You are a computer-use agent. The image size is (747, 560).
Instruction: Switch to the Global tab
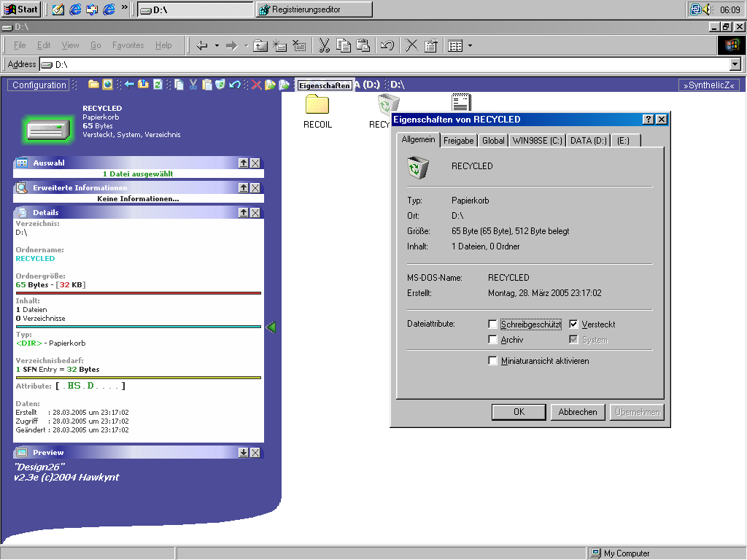click(x=493, y=141)
